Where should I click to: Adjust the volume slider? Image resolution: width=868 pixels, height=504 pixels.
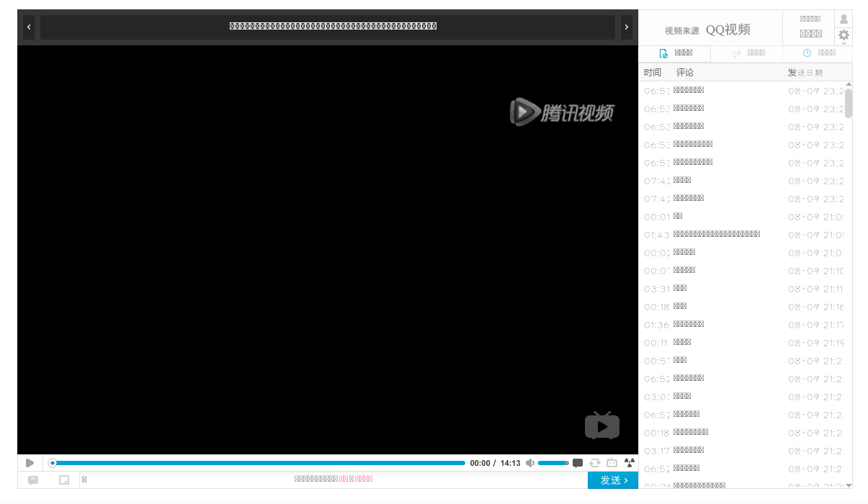pos(553,463)
